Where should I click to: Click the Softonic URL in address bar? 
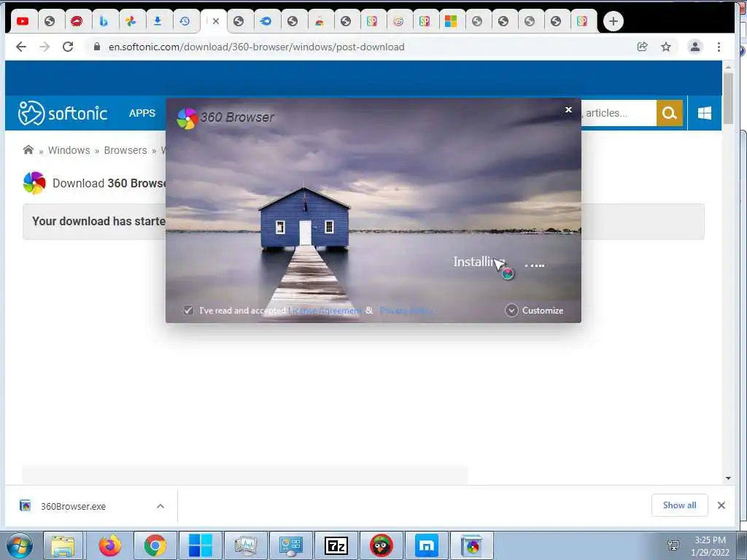coord(256,47)
